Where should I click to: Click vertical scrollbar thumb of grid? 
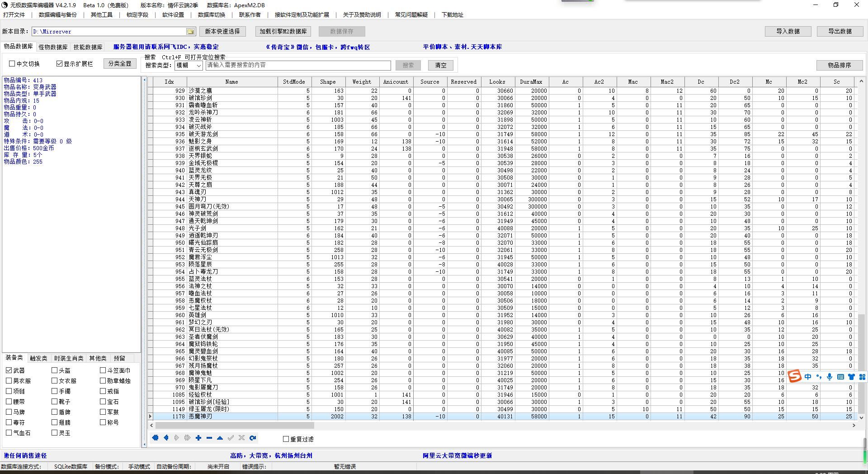[862, 363]
